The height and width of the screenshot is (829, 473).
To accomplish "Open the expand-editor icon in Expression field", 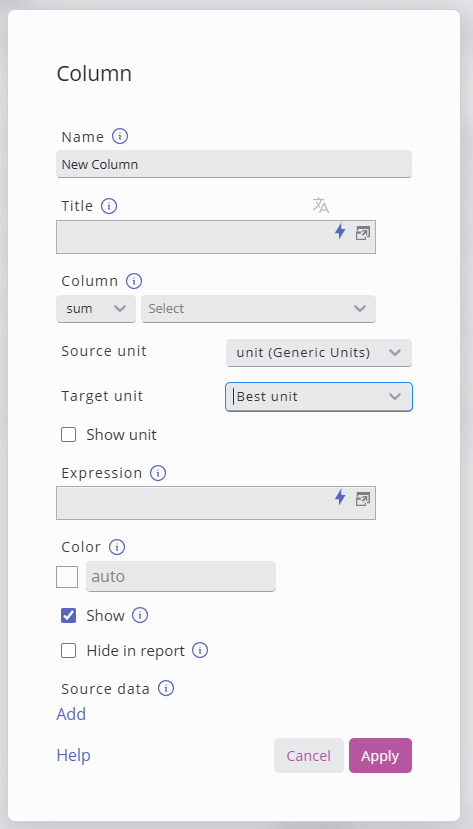I will click(x=363, y=499).
